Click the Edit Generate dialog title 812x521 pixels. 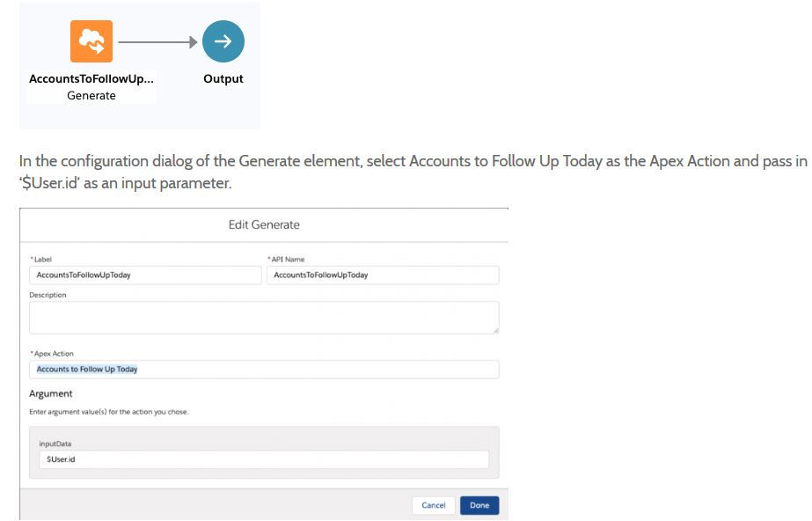coord(264,225)
